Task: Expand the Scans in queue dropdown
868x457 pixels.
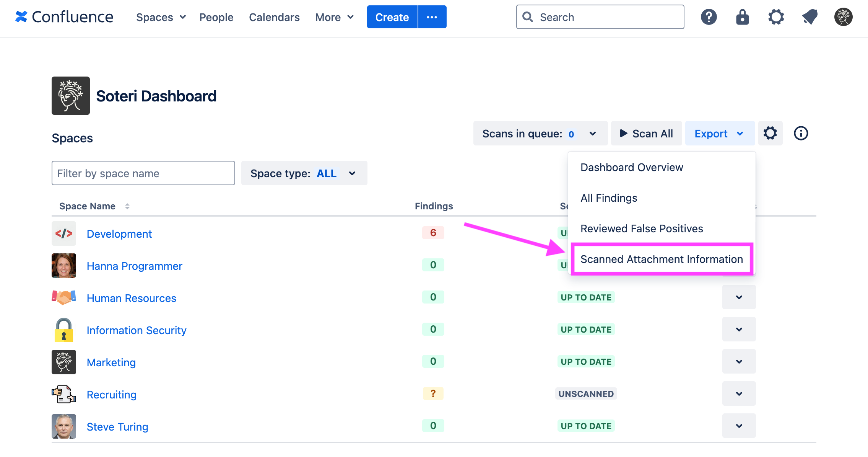Action: [593, 133]
